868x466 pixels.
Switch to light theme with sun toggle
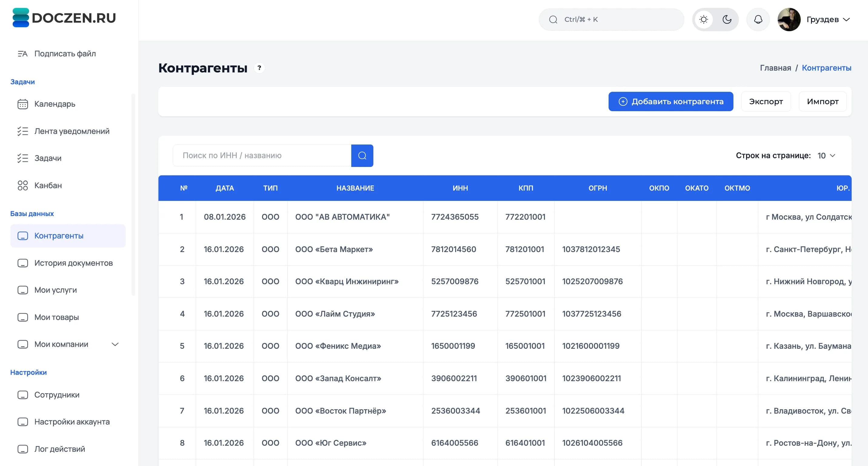pos(703,20)
